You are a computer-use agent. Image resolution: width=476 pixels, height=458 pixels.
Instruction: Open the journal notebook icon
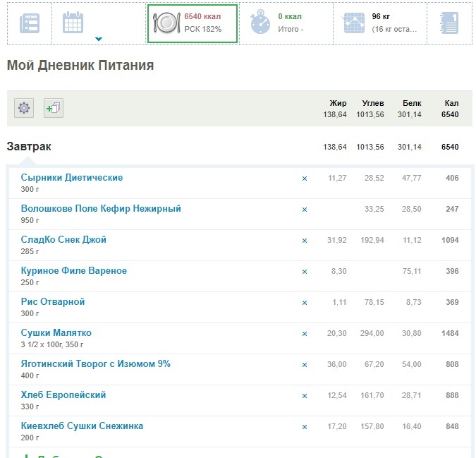pos(448,23)
